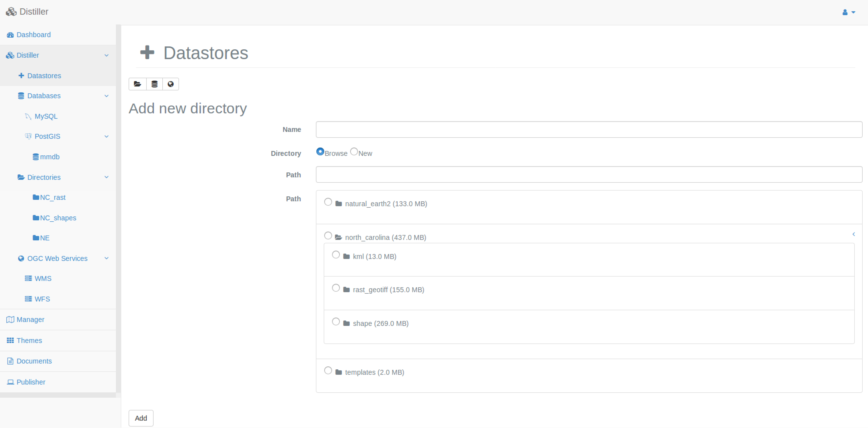Open the WMS sidebar link

[43, 278]
